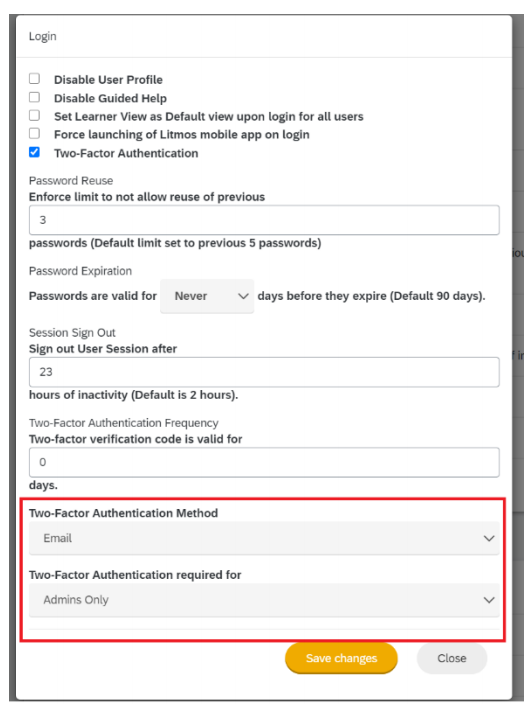Open the Admins Only required-for dropdown
This screenshot has height=711, width=527.
pos(264,600)
